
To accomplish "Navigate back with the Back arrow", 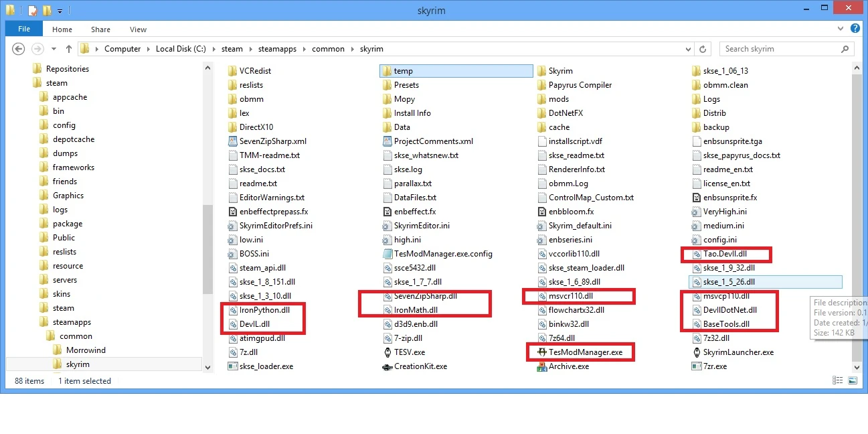I will (18, 48).
